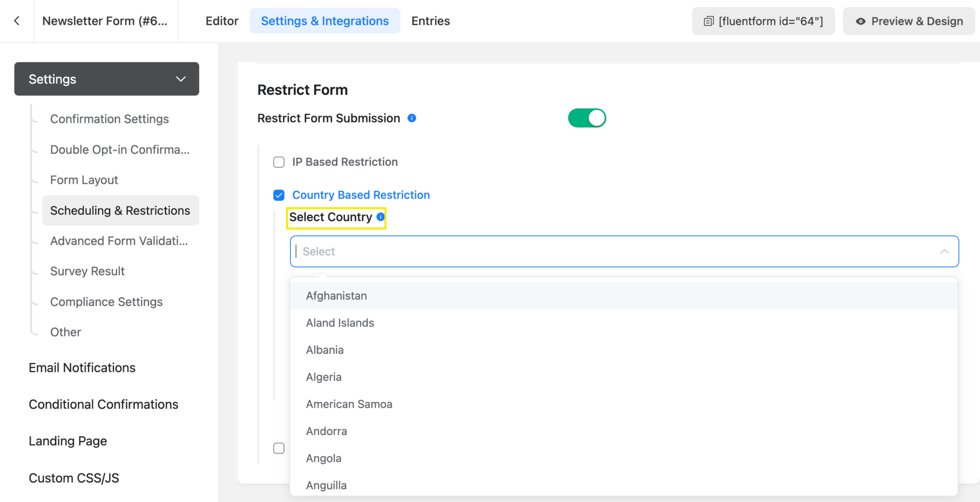Switch to the Editor tab
Screen dimensions: 980x502
222,21
